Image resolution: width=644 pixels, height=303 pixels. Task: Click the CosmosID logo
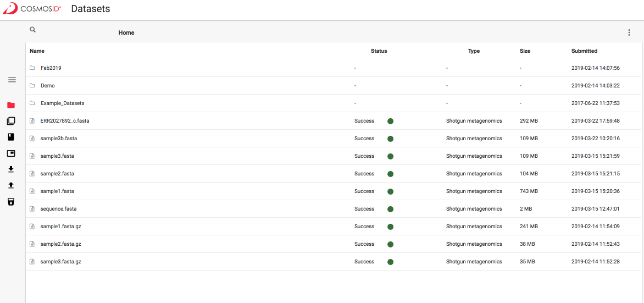31,9
